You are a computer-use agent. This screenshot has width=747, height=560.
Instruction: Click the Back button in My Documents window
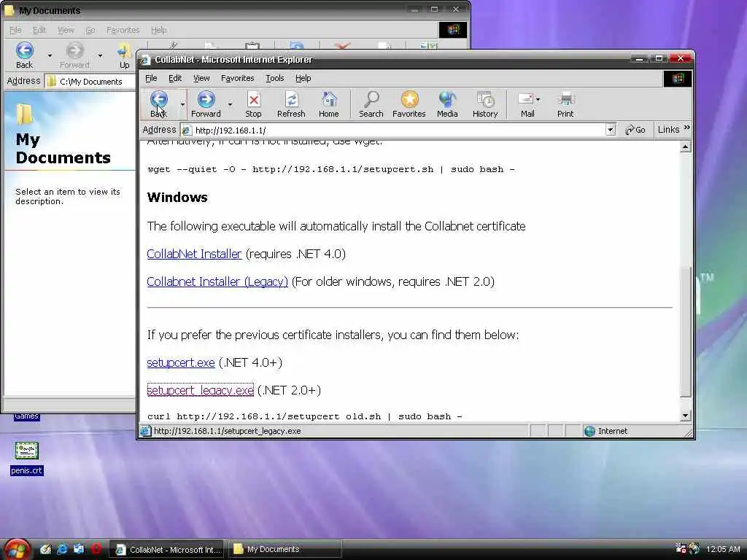(24, 55)
